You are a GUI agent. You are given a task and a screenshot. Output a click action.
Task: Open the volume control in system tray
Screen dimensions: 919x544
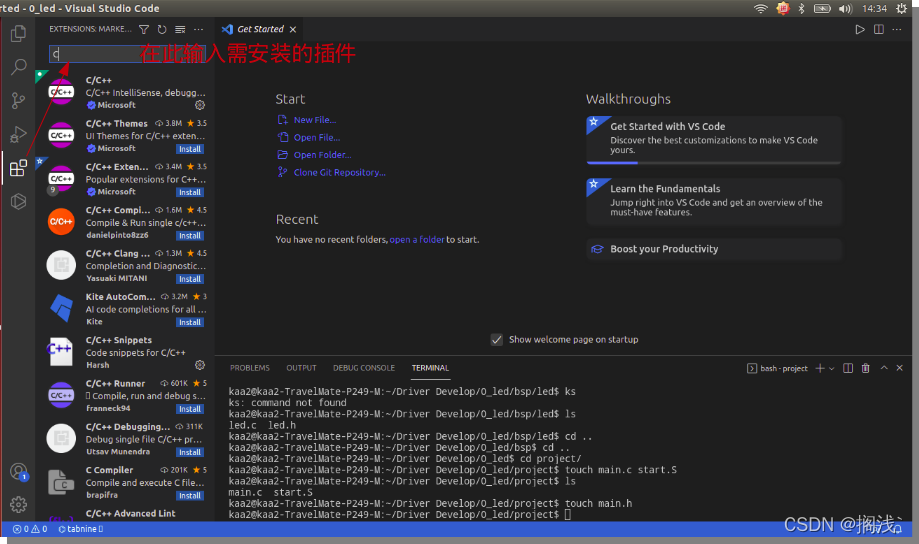[845, 8]
